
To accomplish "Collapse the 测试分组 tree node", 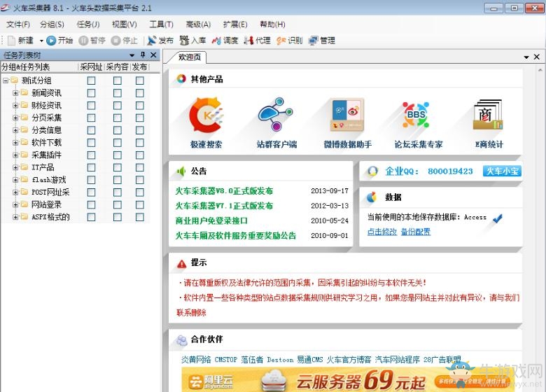I will click(x=6, y=80).
